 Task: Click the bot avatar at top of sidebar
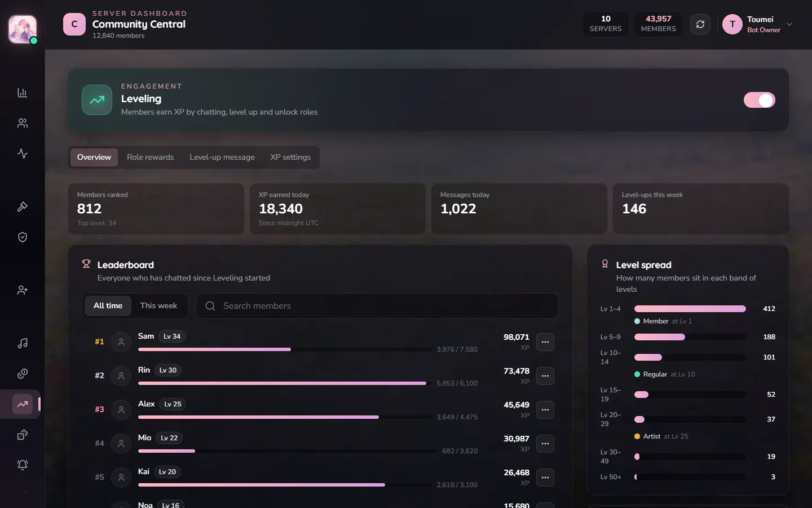click(x=23, y=29)
